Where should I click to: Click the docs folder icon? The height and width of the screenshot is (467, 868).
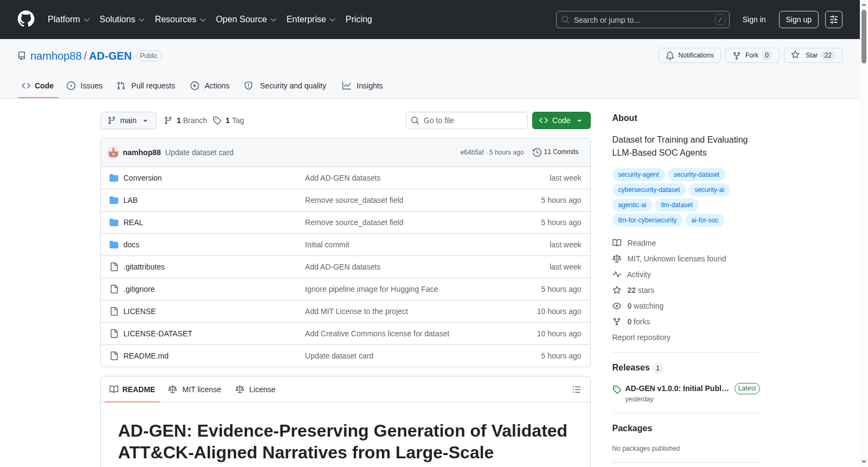pyautogui.click(x=114, y=245)
